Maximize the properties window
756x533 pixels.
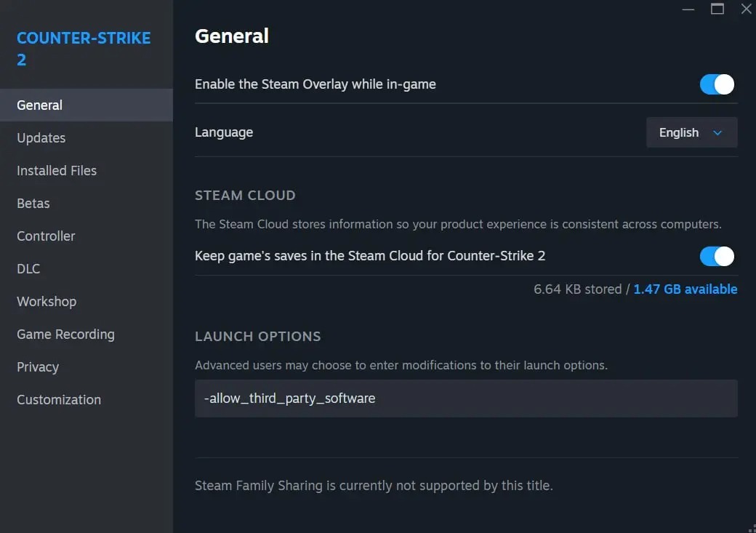click(717, 9)
